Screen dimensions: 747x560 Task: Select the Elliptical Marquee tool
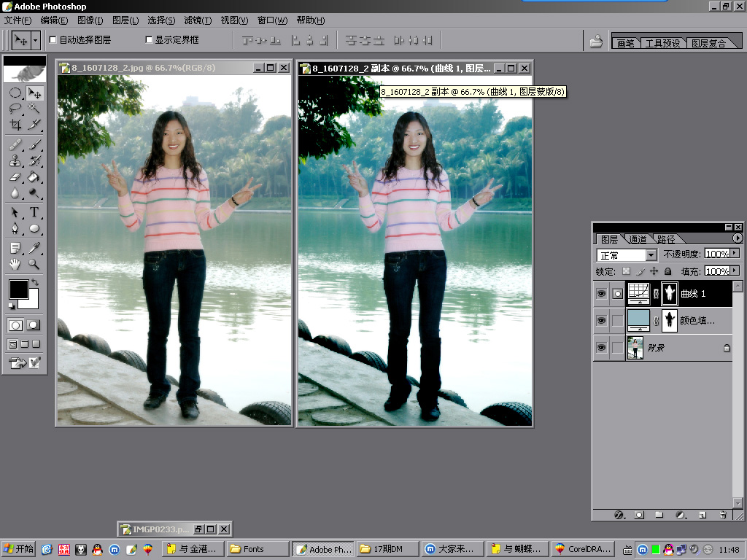pos(15,93)
